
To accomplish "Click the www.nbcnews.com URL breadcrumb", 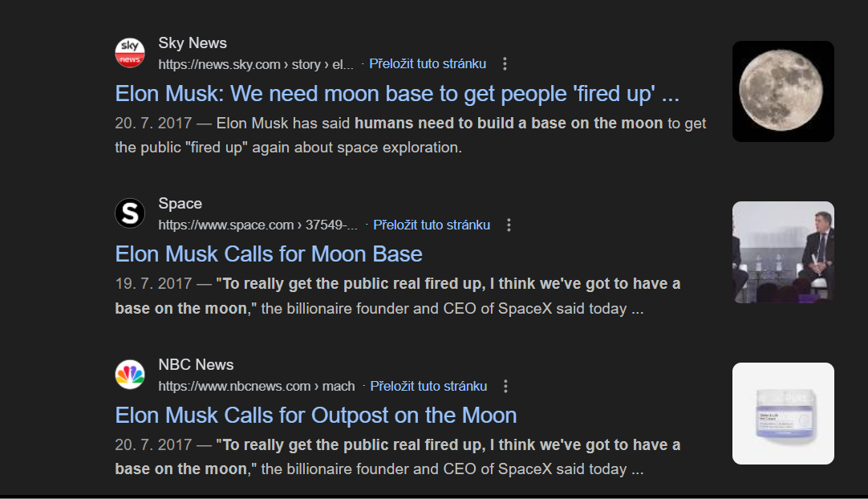I will [x=256, y=387].
